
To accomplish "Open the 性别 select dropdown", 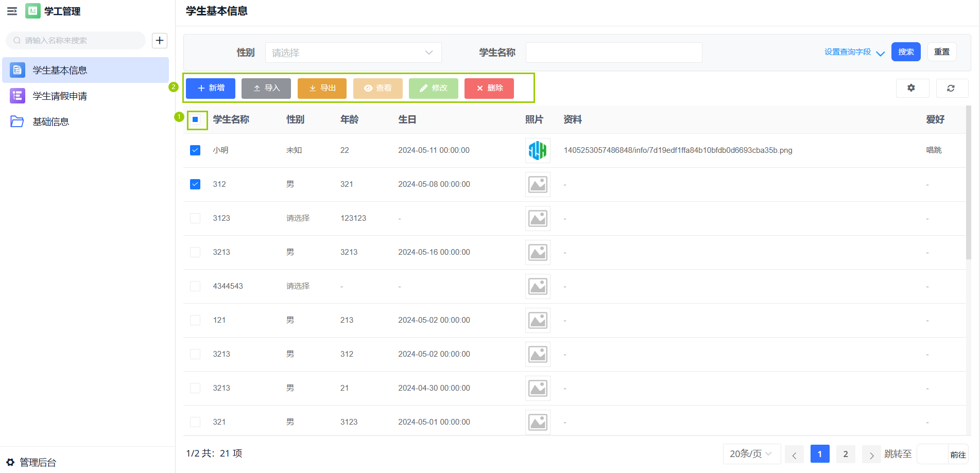I will (353, 52).
